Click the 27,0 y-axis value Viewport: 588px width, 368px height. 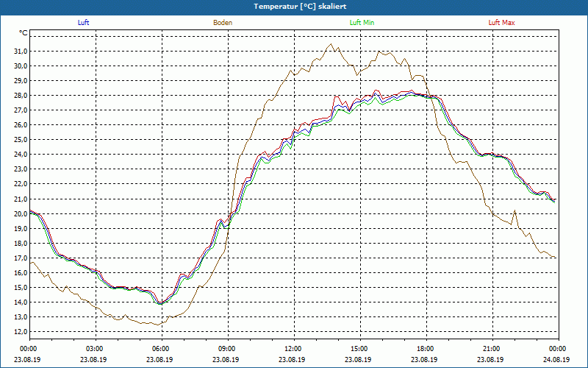click(21, 110)
